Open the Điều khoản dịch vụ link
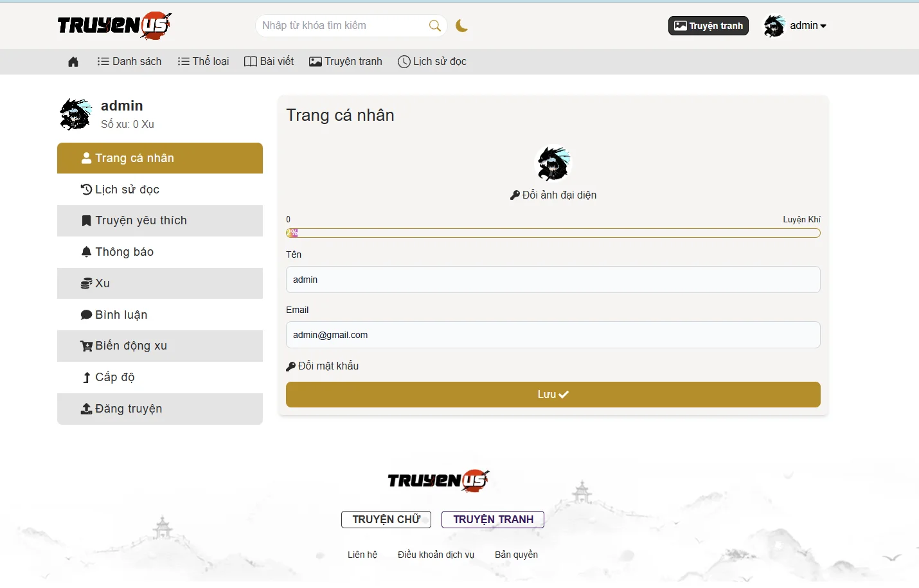This screenshot has width=919, height=588. (436, 554)
